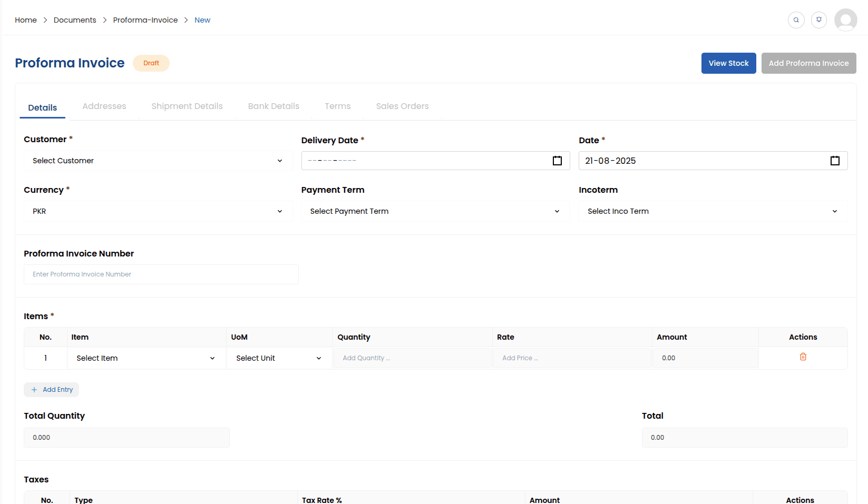Delete item row one using trash icon
Screen dimensions: 868x504
coord(803,357)
